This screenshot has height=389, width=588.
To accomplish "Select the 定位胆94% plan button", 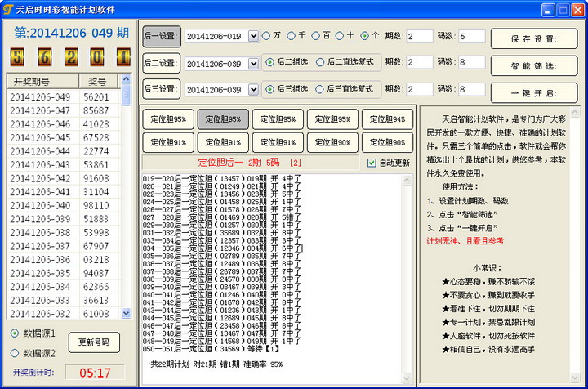I will [387, 119].
